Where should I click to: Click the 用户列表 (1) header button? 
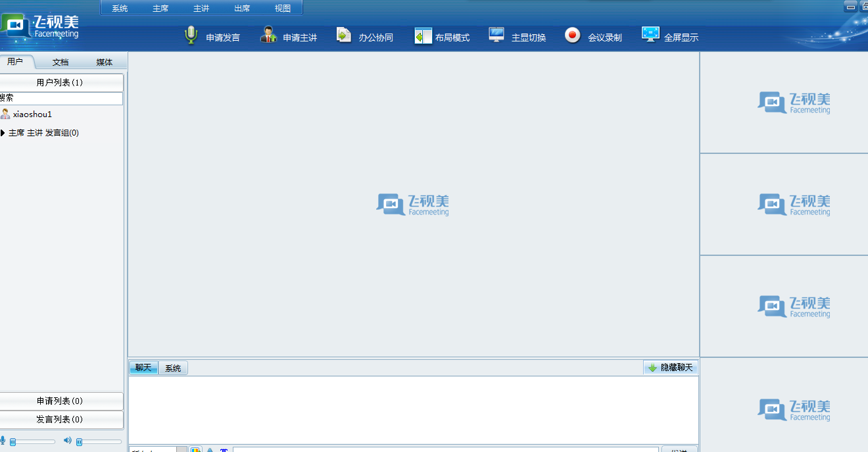pyautogui.click(x=60, y=83)
